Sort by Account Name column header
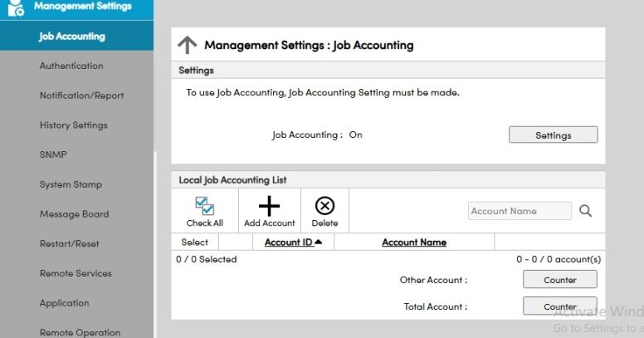 [413, 242]
